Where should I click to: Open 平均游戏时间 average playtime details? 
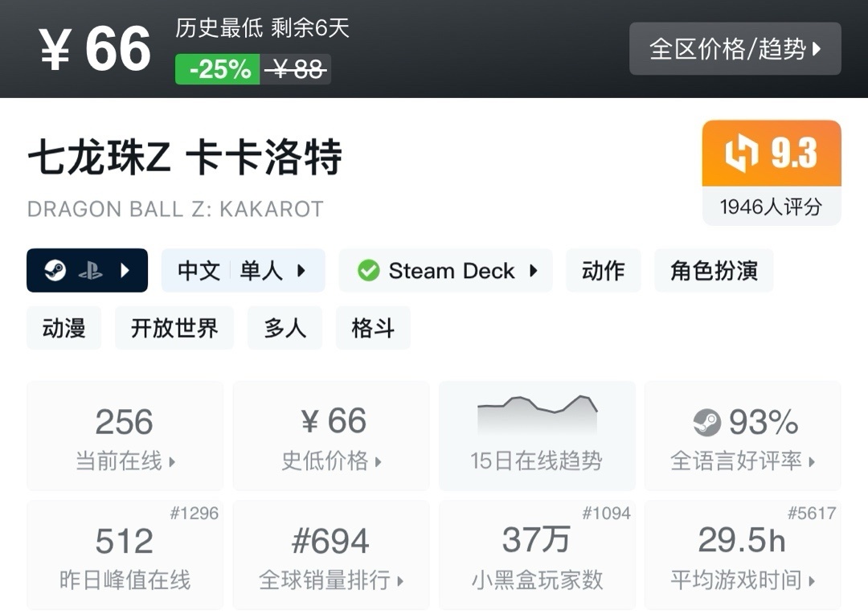tap(743, 555)
